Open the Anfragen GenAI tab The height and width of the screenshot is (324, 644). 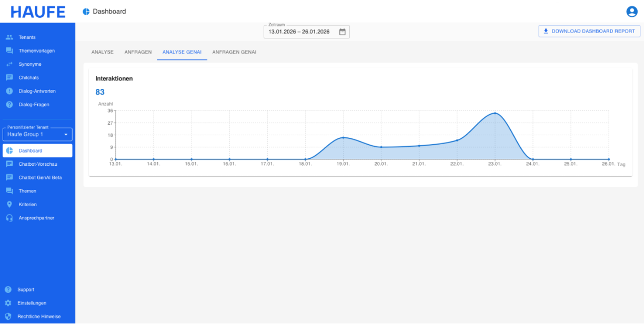[x=234, y=52]
